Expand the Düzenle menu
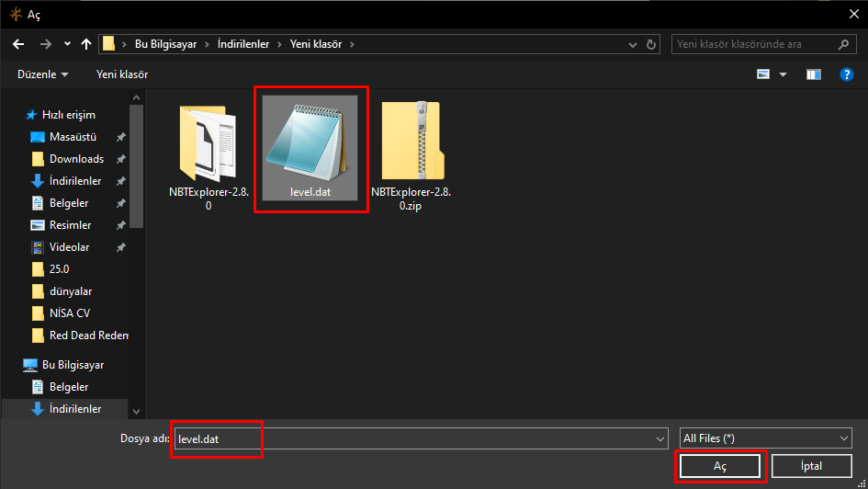The image size is (868, 489). click(42, 74)
